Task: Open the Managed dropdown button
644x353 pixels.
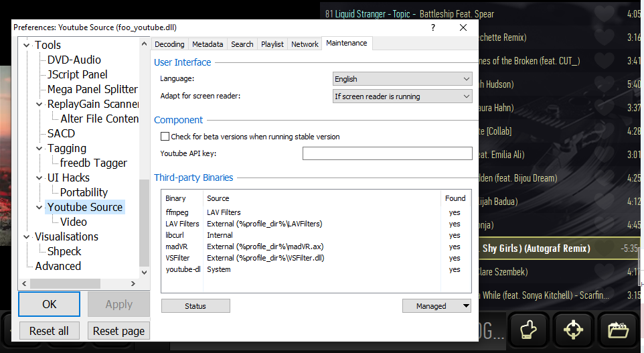Action: tap(436, 306)
